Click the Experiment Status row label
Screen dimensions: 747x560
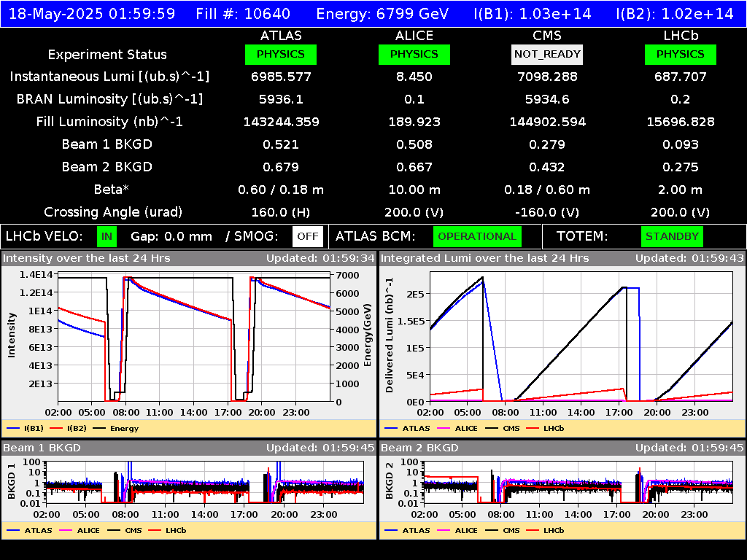point(107,54)
